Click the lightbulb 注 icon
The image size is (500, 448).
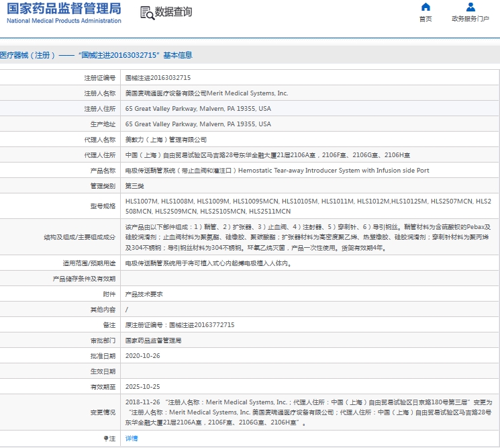pyautogui.click(x=106, y=439)
